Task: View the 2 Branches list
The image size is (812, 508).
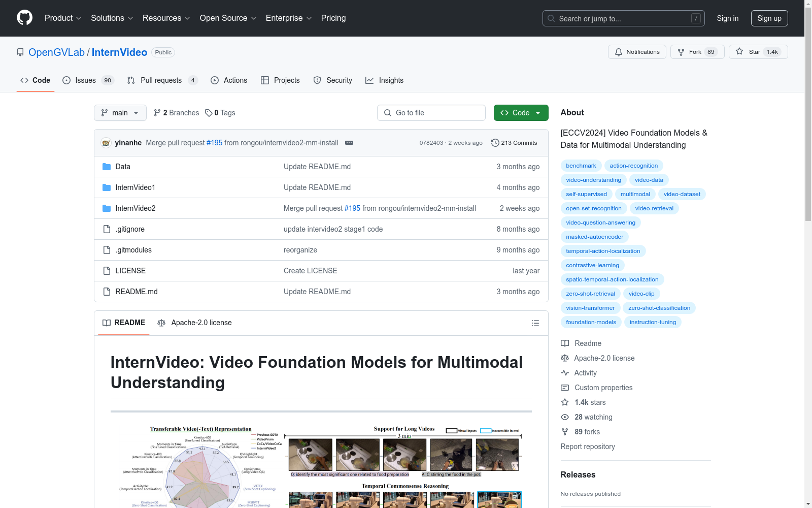Action: 177,113
